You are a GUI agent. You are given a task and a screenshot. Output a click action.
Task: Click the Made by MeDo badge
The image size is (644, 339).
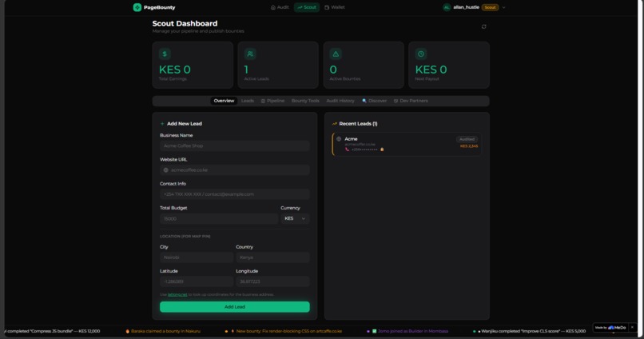610,328
